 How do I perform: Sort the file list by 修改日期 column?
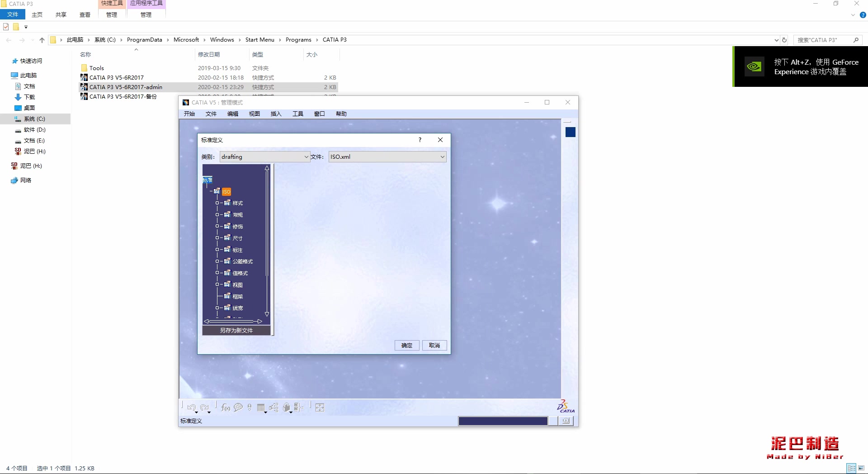(209, 55)
